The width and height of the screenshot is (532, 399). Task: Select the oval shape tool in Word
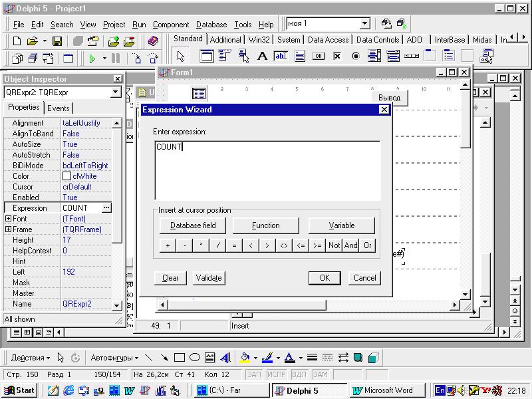tap(195, 358)
